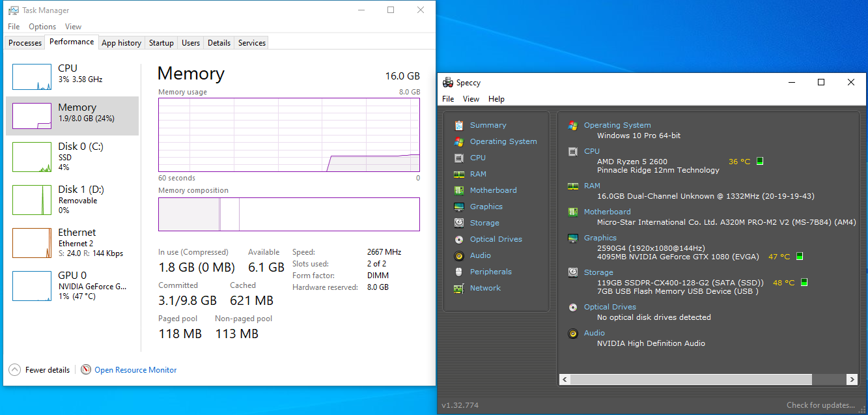Select the GPU 0 NVIDIA GeForce performance item

pyautogui.click(x=72, y=286)
